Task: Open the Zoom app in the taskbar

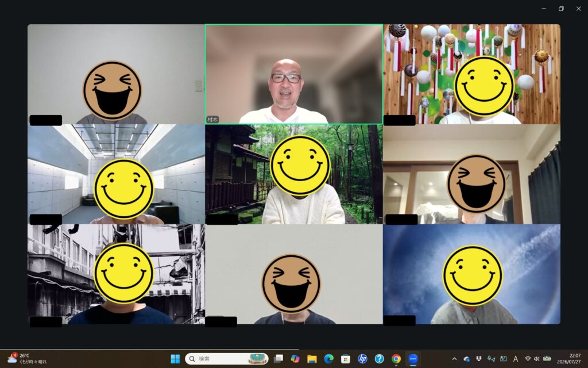Action: pos(413,359)
